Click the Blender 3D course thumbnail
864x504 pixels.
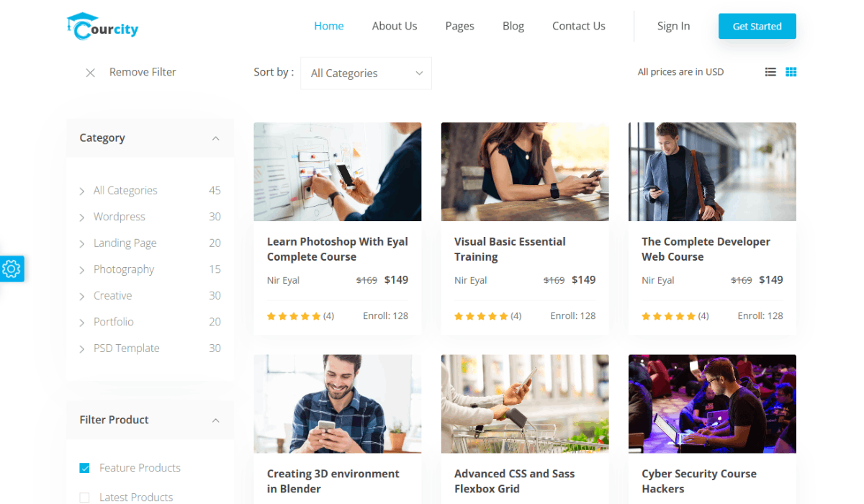tap(338, 403)
